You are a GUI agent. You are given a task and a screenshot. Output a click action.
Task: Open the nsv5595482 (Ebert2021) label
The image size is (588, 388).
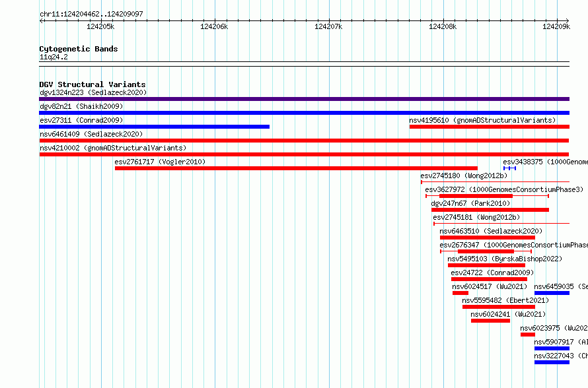click(x=505, y=300)
